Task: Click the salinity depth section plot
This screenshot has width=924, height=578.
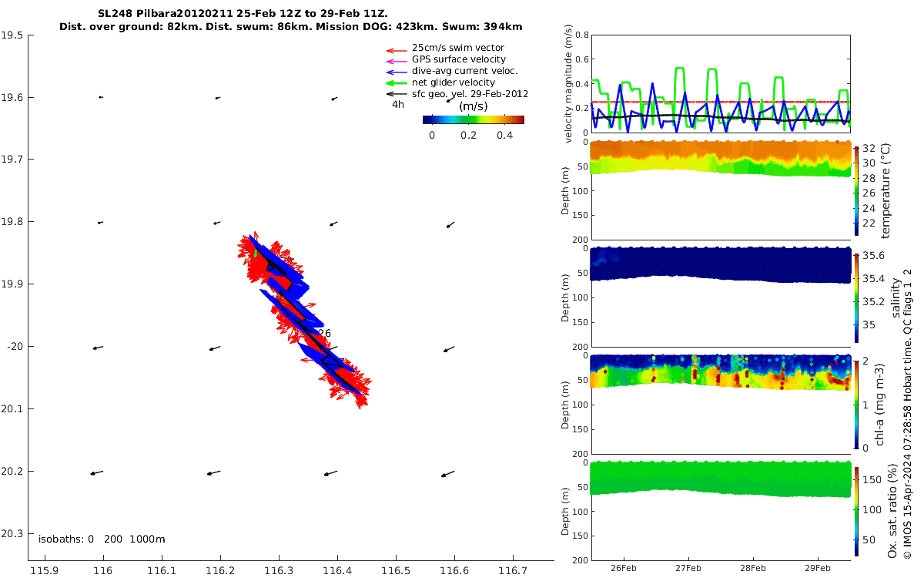Action: (721, 296)
